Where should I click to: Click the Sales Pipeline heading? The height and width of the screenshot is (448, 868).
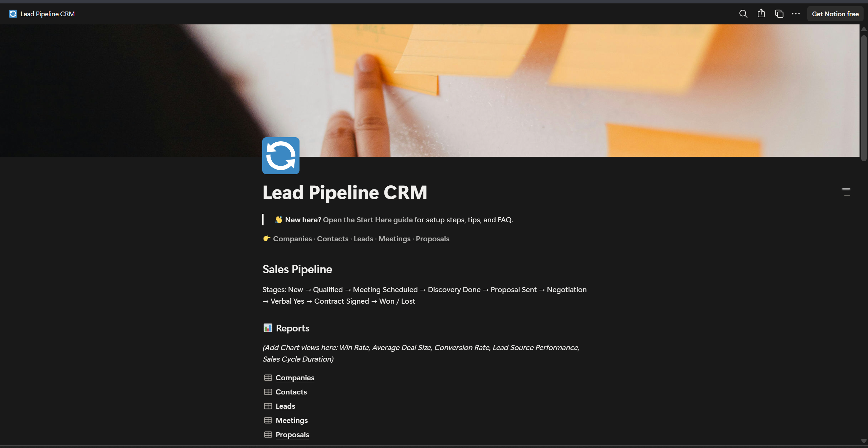coord(297,269)
